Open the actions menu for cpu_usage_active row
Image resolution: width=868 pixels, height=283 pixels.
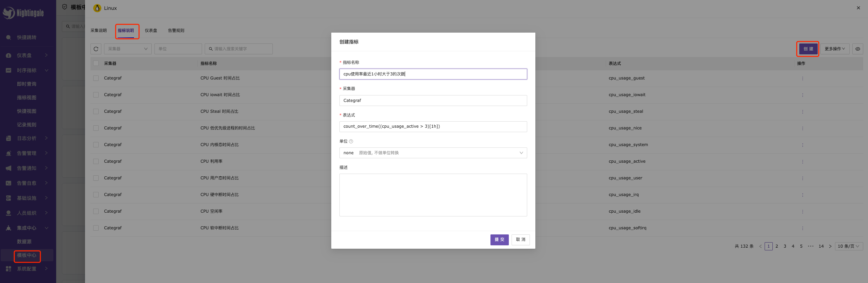[x=803, y=162]
